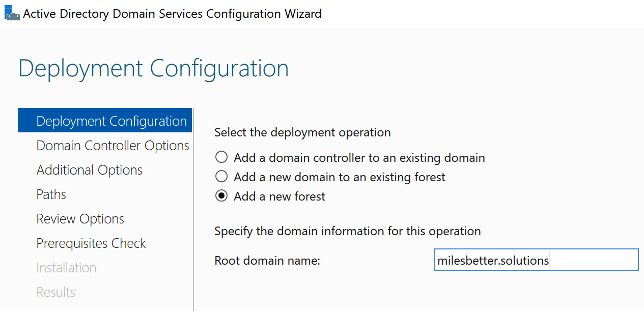Click the large 'Deployment Configuration' page heading
644x311 pixels.
click(154, 69)
